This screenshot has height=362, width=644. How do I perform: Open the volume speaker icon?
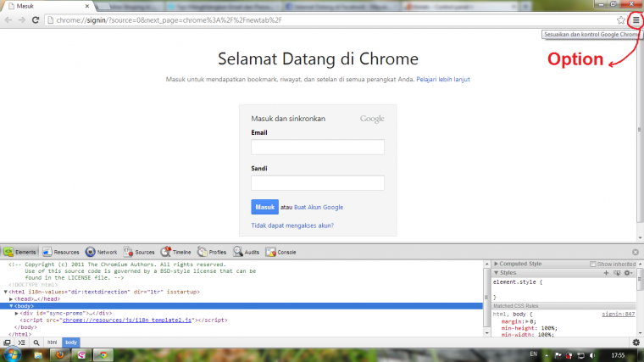click(x=591, y=355)
